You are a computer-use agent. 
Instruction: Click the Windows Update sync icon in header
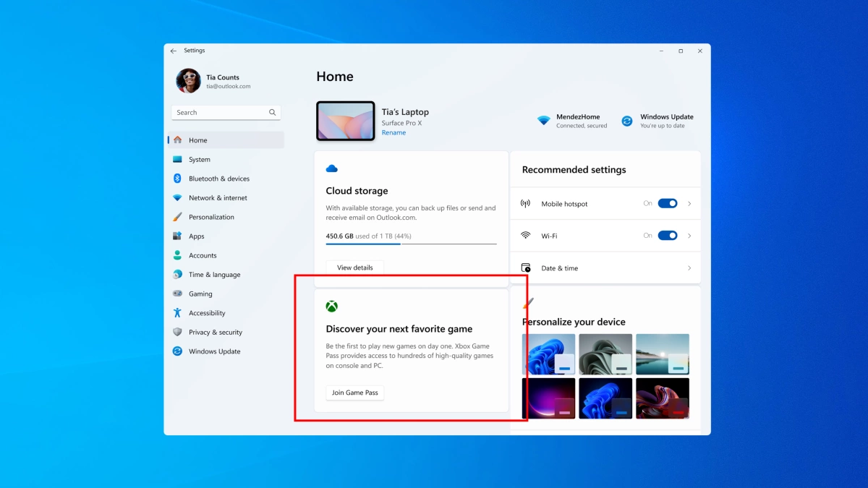627,121
